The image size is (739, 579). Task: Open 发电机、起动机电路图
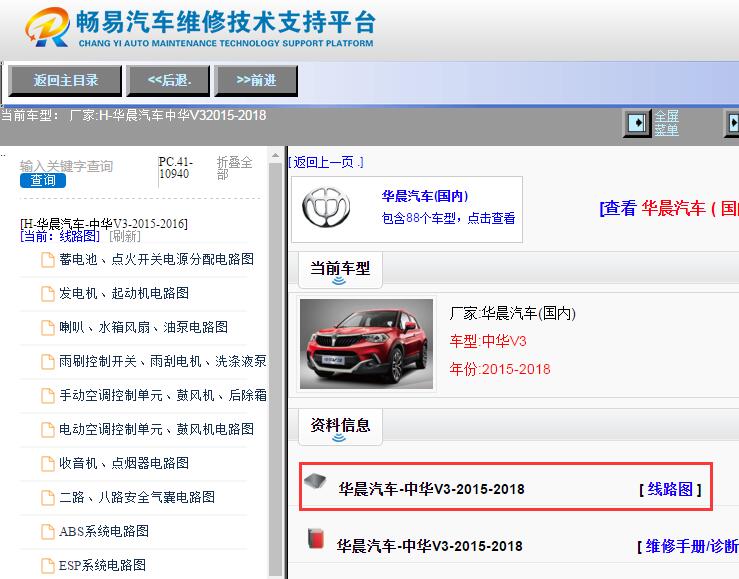124,293
